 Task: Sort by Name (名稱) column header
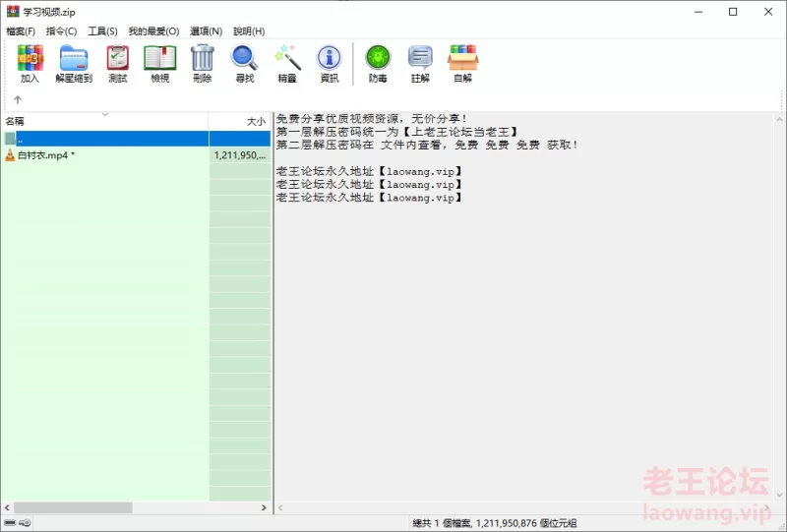pyautogui.click(x=104, y=121)
